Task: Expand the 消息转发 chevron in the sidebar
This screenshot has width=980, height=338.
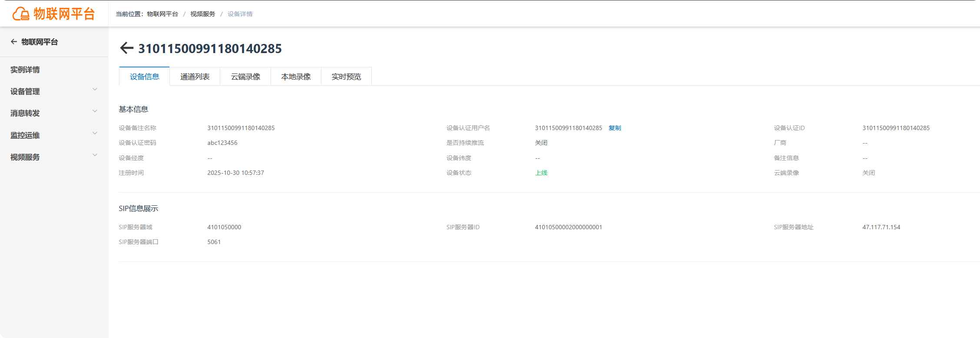Action: (x=95, y=111)
